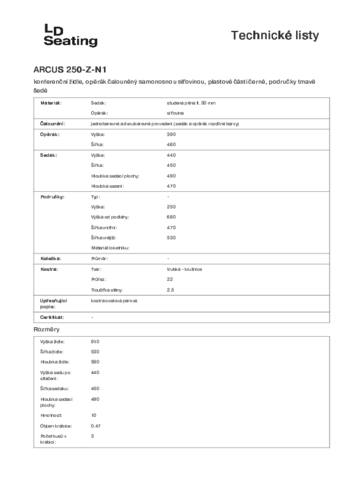
Task: Click the 'Šířka vnitřní:' label
Action: [104, 227]
